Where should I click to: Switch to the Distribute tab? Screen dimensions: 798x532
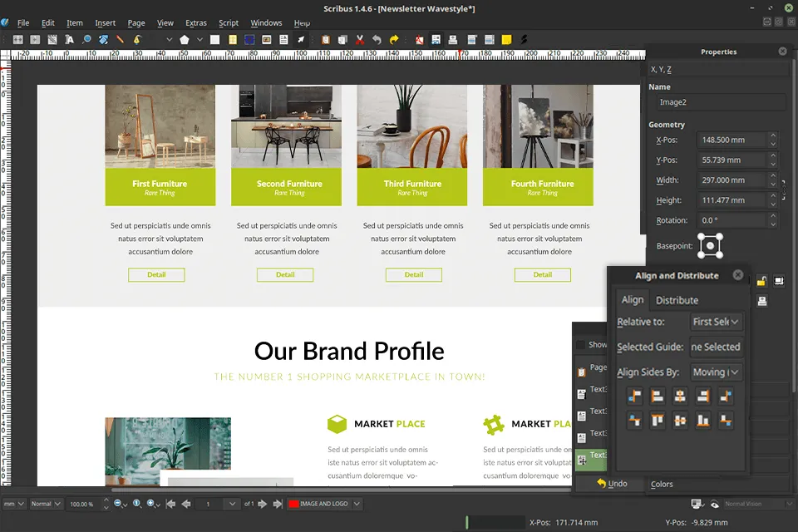tap(677, 300)
